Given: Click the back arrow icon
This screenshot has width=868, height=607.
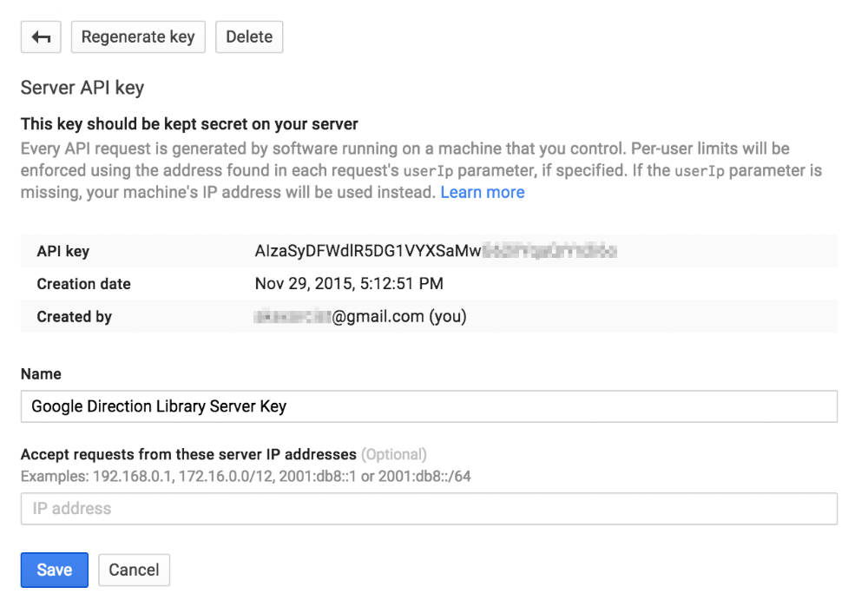Looking at the screenshot, I should (41, 37).
